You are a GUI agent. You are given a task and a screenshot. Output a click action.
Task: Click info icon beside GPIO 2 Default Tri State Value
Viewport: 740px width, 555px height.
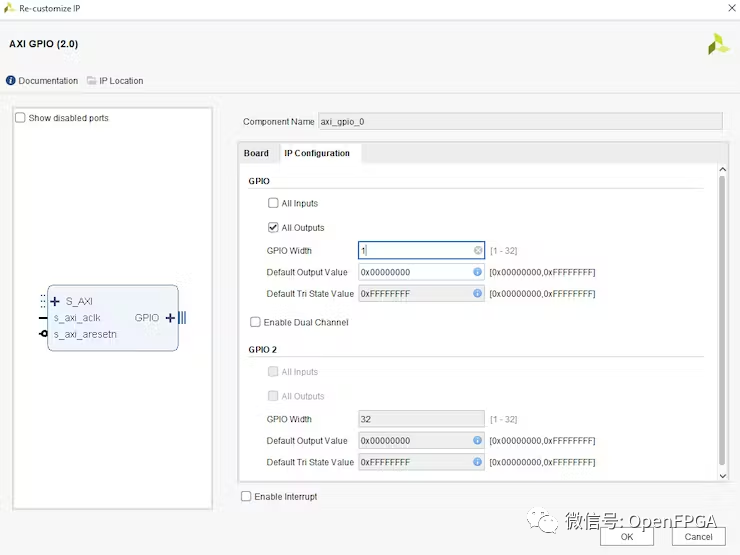tap(478, 462)
